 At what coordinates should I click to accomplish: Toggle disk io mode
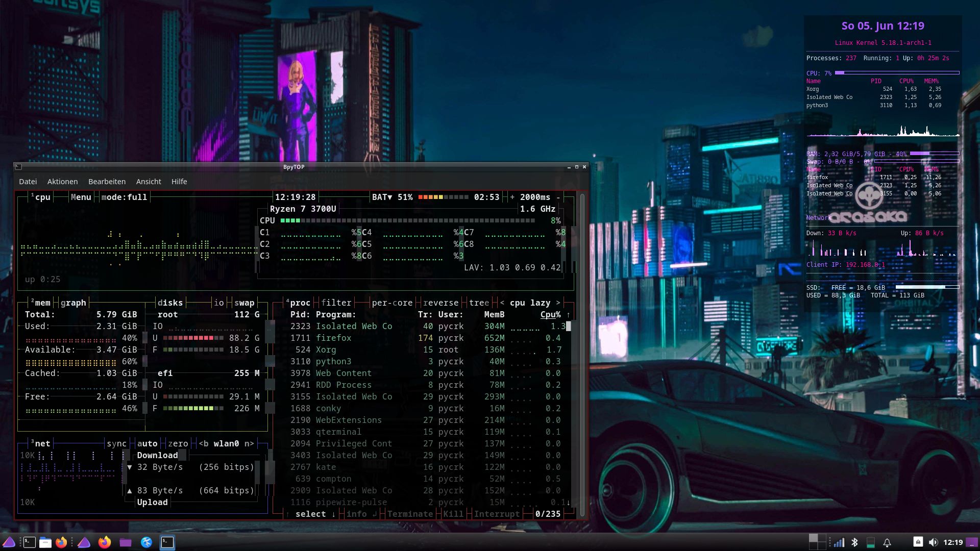pos(218,303)
